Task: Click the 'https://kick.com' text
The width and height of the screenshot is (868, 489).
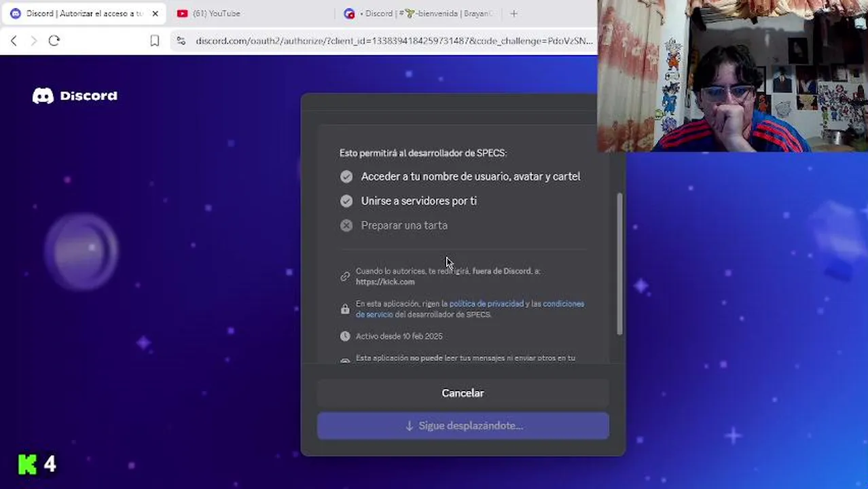Action: tap(385, 282)
